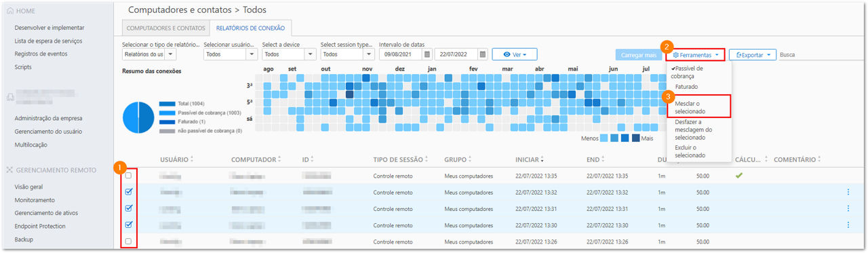Open three-dot menu for 13:30 session row

tap(848, 225)
